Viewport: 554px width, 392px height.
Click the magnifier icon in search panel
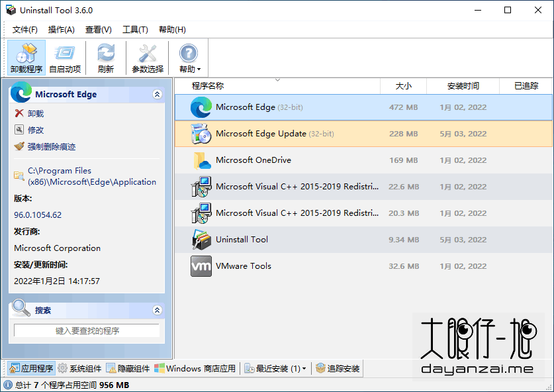[21, 307]
